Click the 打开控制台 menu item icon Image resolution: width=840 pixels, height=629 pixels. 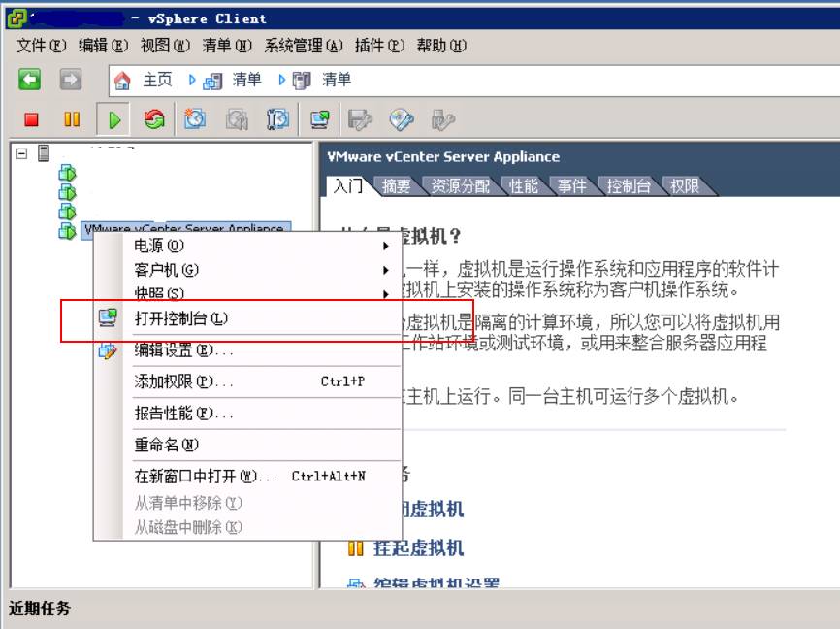click(108, 317)
